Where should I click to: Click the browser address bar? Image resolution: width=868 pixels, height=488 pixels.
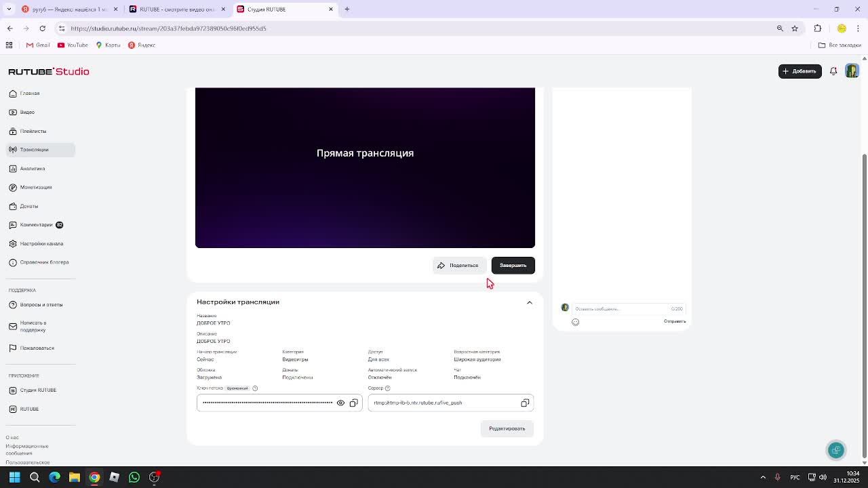coord(420,28)
